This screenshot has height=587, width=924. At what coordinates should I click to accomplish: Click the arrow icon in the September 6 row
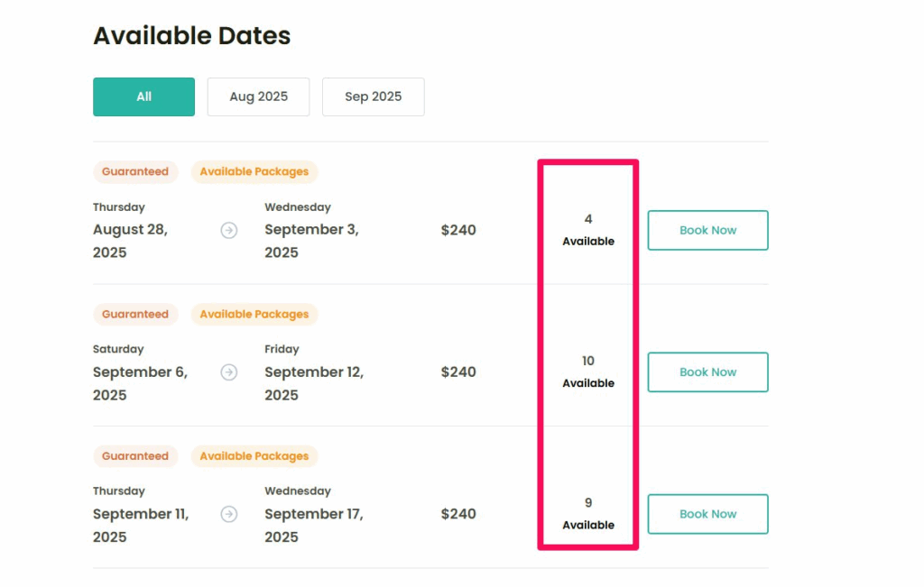229,372
